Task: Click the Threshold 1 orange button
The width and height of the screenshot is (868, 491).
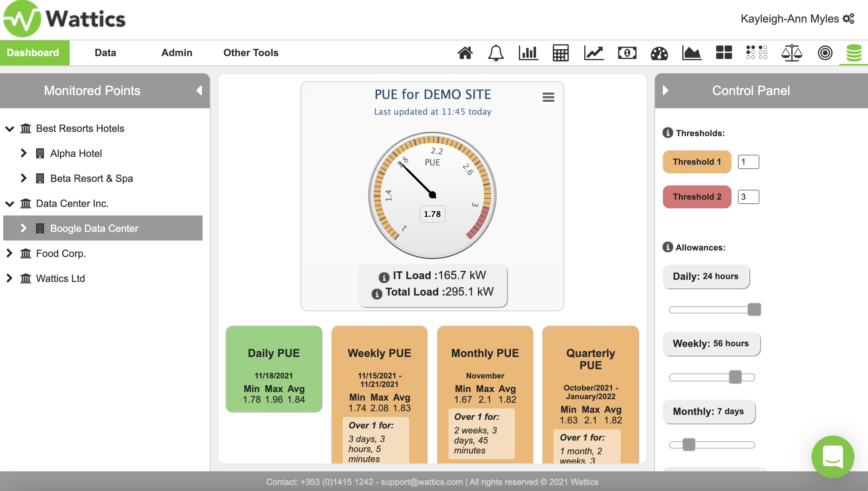Action: [x=696, y=162]
